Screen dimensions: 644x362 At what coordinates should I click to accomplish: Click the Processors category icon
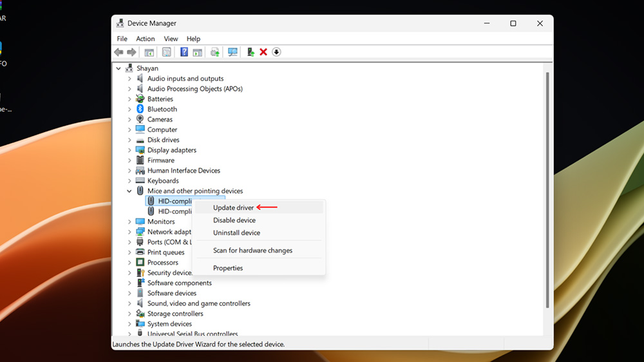click(140, 262)
